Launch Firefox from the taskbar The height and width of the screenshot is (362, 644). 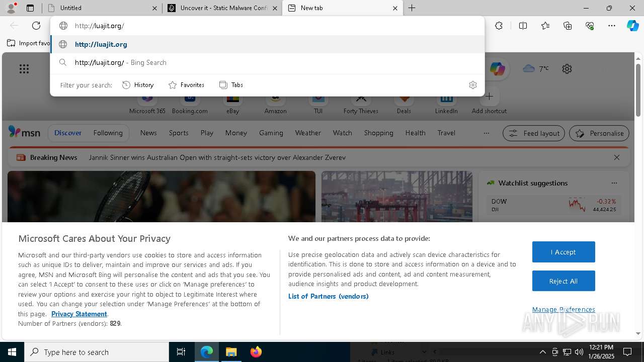point(256,352)
